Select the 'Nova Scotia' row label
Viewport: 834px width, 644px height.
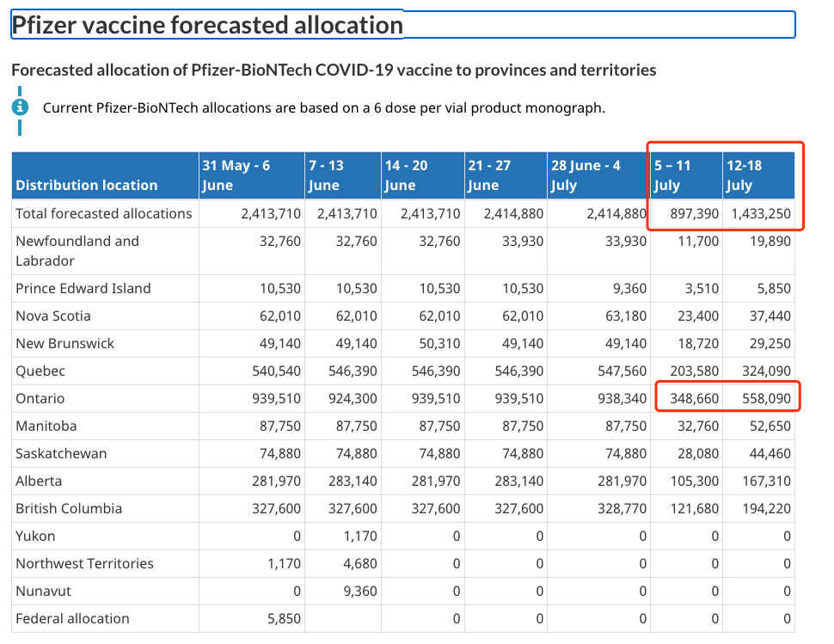(x=53, y=316)
